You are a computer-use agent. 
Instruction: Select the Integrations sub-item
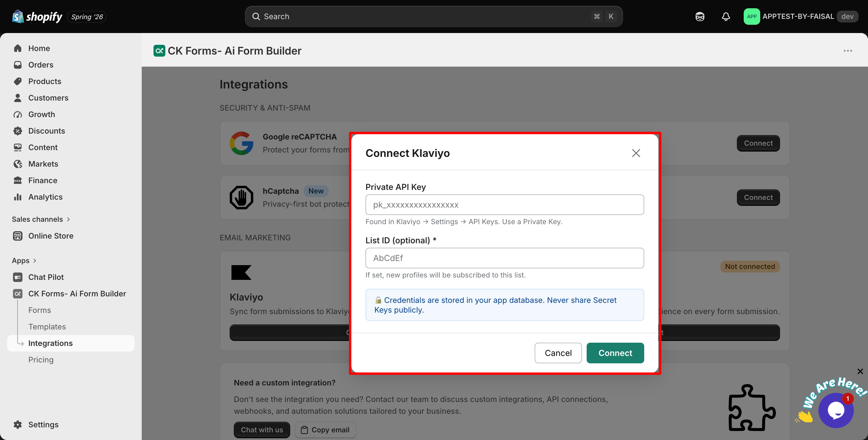tap(71, 343)
